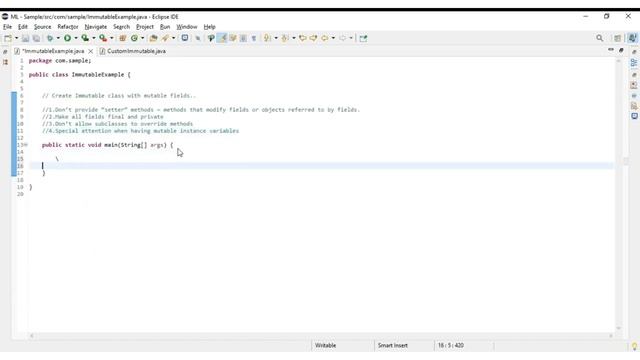Close the ImmutableExample.java tab
The image size is (640, 360).
(x=91, y=51)
